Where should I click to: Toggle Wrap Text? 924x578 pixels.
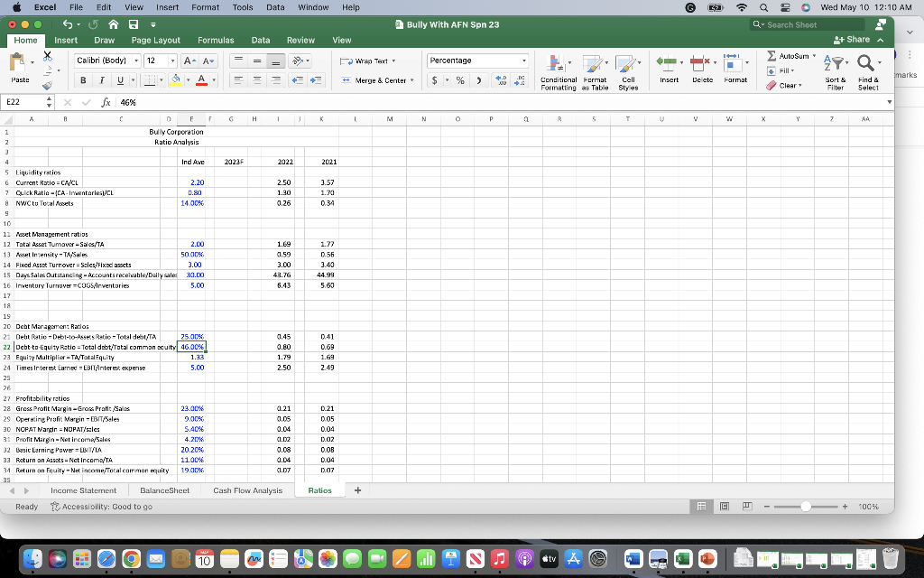click(x=368, y=61)
